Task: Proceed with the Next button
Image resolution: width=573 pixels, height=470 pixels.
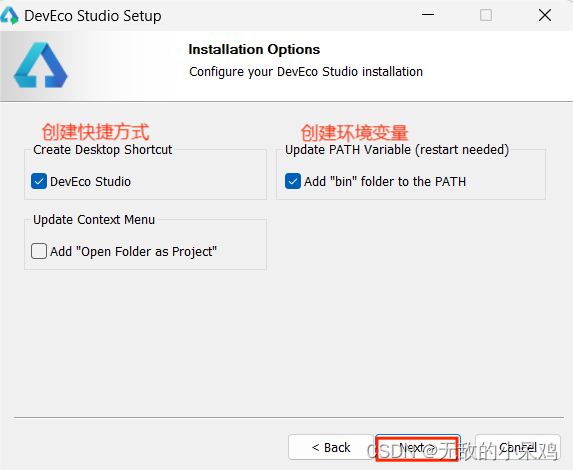Action: [417, 448]
